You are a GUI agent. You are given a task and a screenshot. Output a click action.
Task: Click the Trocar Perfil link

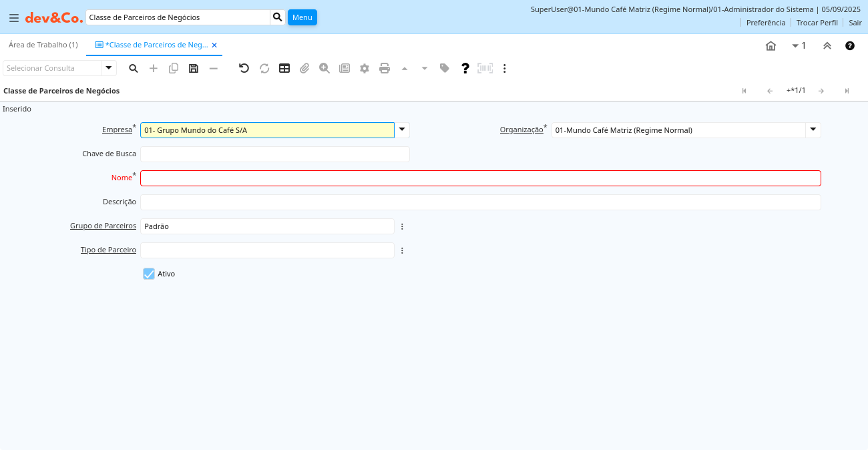pos(817,23)
